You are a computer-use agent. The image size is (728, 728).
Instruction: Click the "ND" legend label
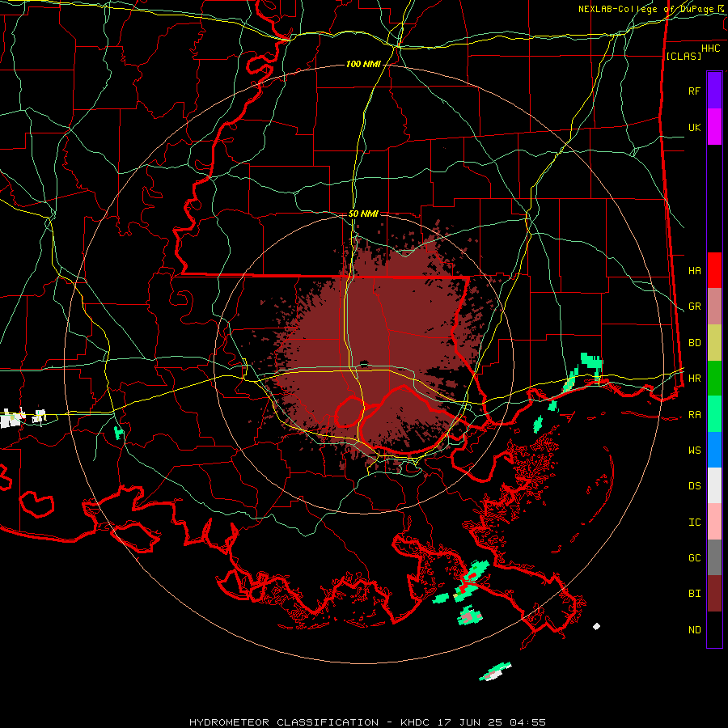coord(694,630)
